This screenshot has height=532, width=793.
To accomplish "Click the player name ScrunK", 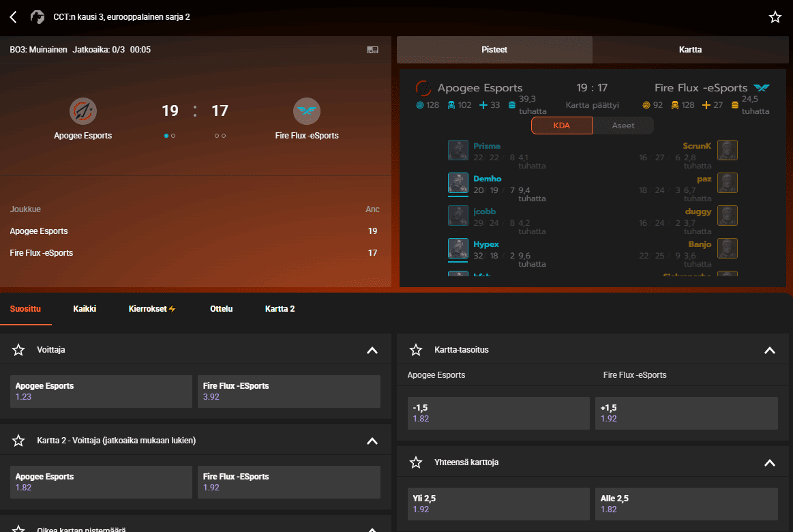I will (x=697, y=146).
